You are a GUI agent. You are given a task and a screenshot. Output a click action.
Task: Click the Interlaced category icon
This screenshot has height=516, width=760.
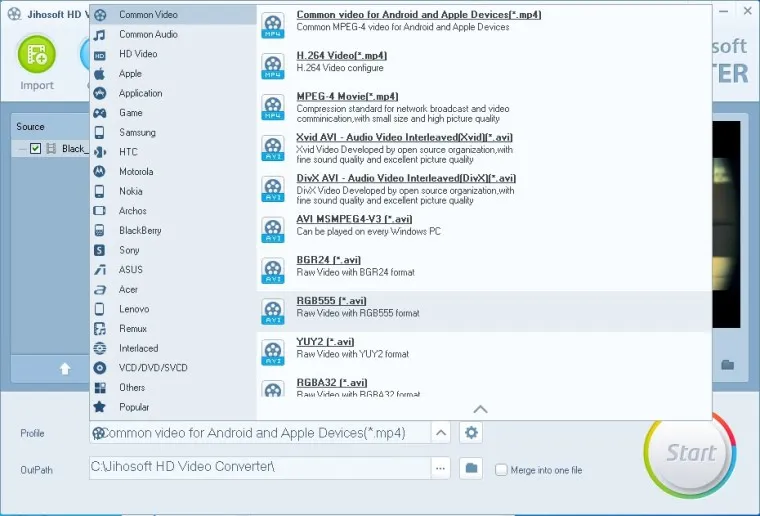point(100,348)
